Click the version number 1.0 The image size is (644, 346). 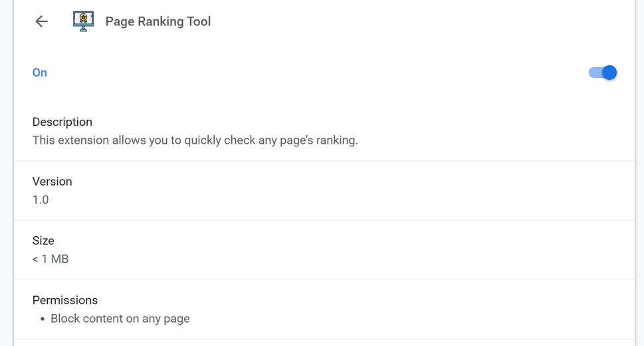pos(41,200)
